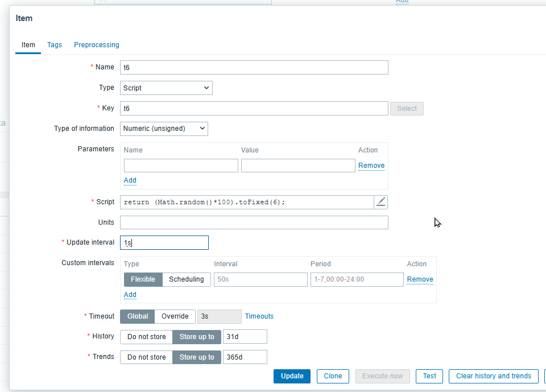This screenshot has height=392, width=546.
Task: Add a new parameter row
Action: click(130, 180)
